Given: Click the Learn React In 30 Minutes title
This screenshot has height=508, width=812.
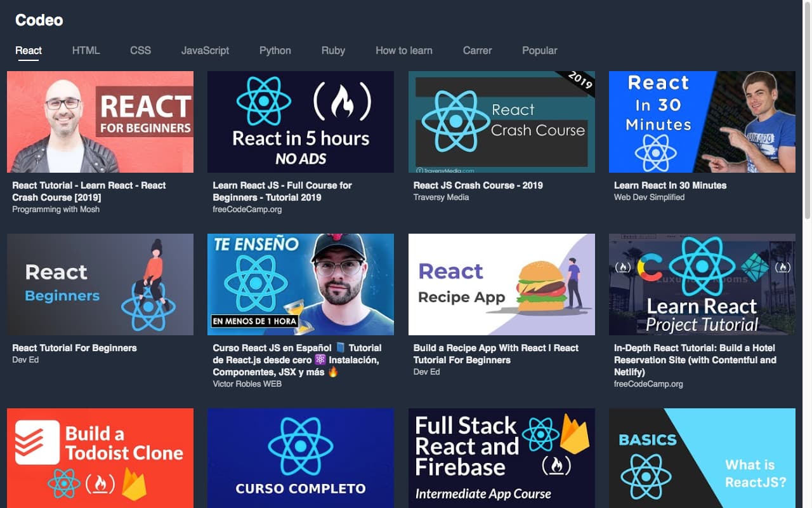Looking at the screenshot, I should click(670, 185).
